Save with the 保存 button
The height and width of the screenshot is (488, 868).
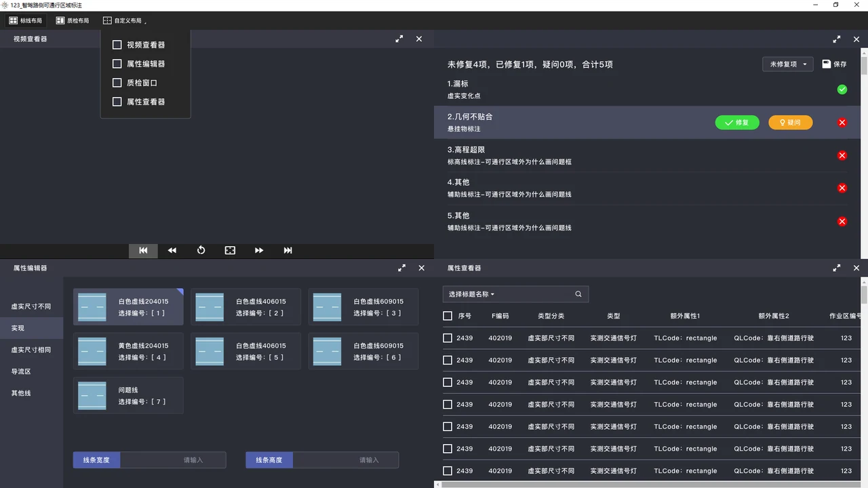click(x=834, y=64)
